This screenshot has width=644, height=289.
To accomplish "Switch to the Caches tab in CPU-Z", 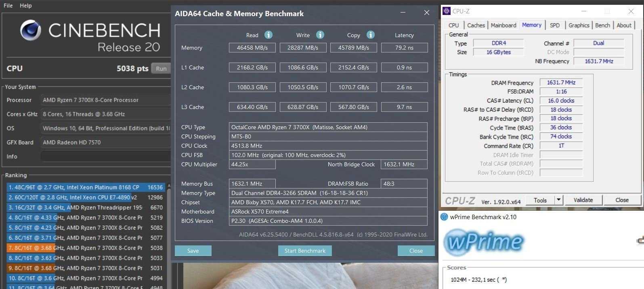I will 476,25.
